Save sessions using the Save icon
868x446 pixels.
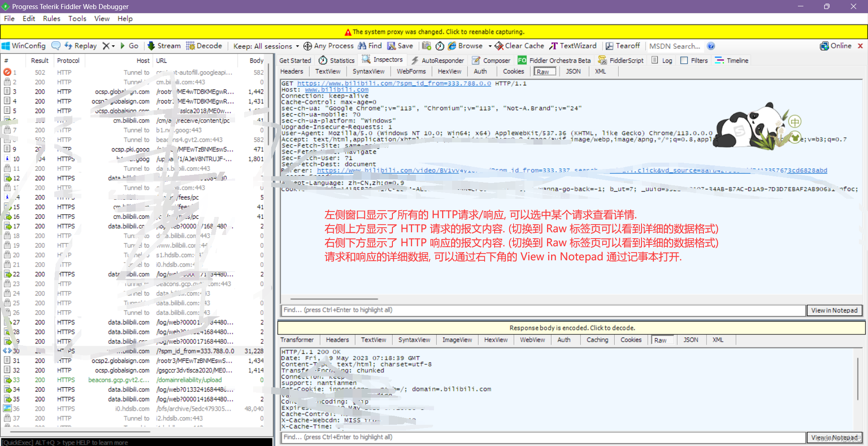[400, 46]
